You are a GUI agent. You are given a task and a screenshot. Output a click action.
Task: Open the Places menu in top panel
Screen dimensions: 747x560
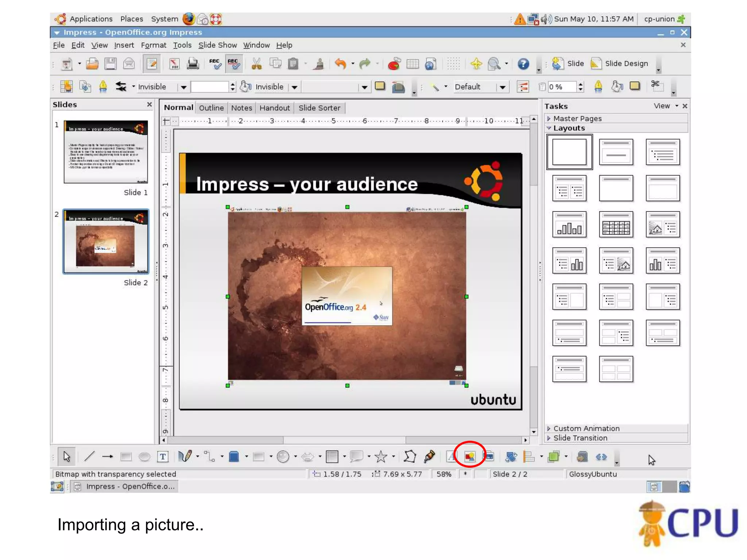tap(132, 19)
